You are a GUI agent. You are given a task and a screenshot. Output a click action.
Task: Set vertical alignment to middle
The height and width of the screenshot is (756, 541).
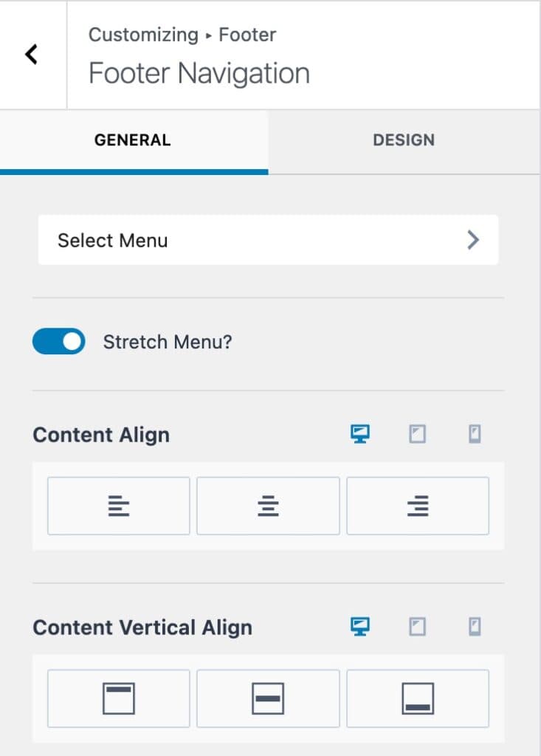point(268,698)
